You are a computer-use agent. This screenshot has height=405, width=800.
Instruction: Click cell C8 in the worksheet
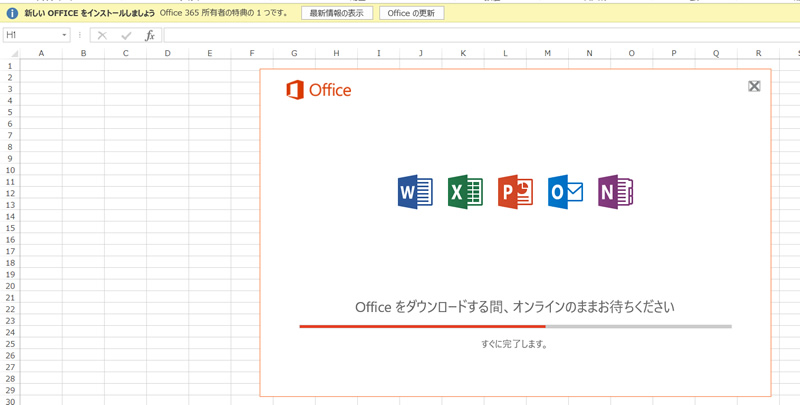pyautogui.click(x=126, y=147)
